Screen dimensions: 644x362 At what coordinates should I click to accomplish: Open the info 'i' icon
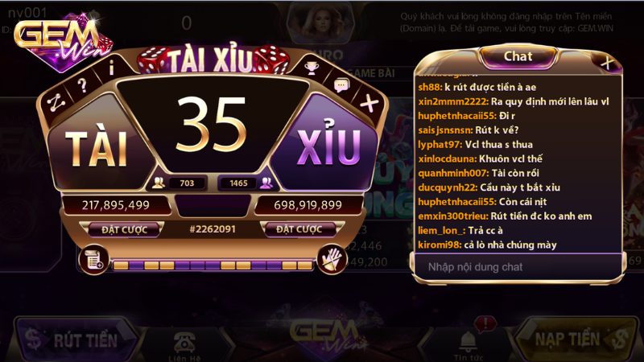point(111,68)
